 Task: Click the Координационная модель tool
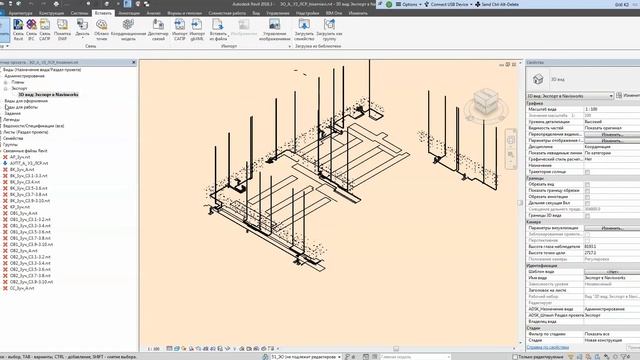coord(128,30)
